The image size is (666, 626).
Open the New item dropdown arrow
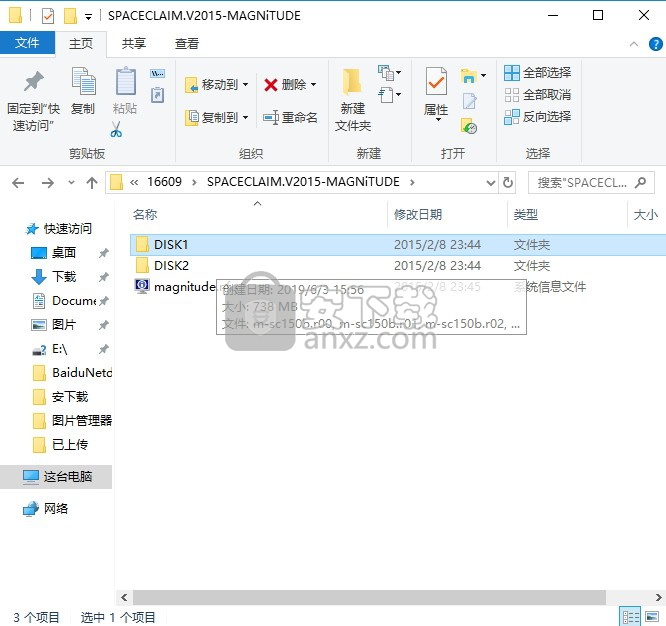pyautogui.click(x=398, y=73)
